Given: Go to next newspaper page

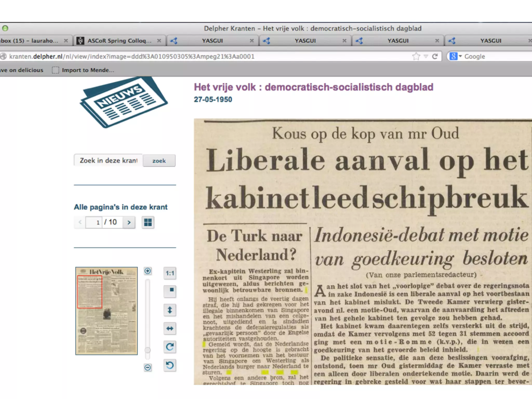Looking at the screenshot, I should coord(129,222).
